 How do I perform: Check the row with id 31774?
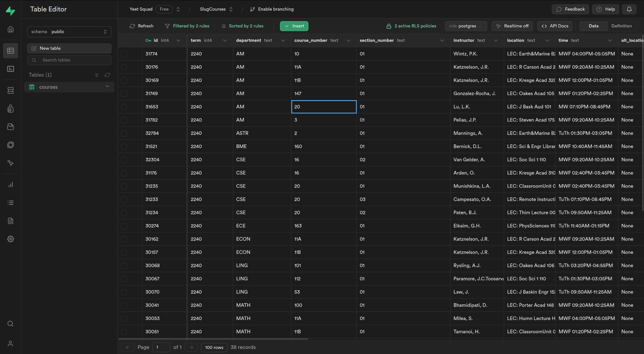point(124,54)
